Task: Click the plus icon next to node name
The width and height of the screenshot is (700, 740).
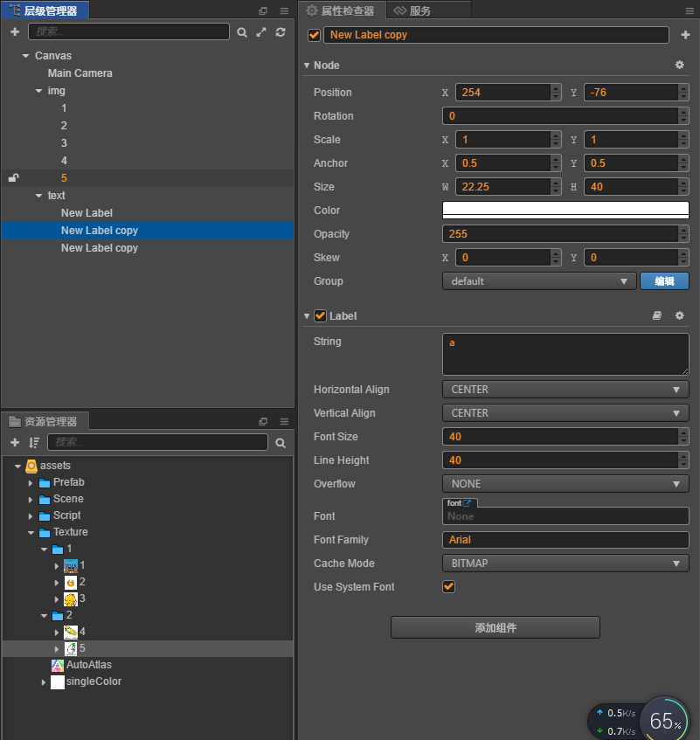Action: point(685,35)
